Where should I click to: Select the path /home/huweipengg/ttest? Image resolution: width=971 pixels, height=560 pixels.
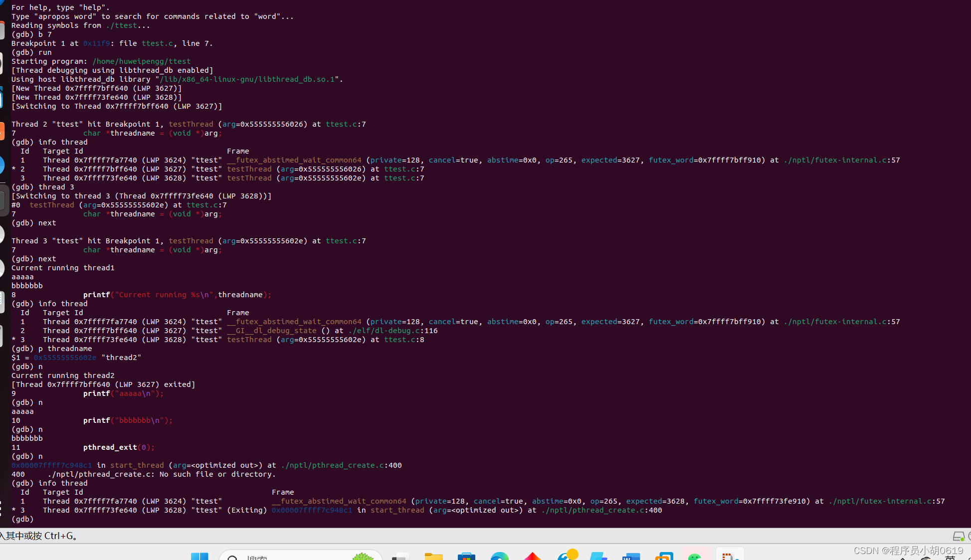[141, 61]
